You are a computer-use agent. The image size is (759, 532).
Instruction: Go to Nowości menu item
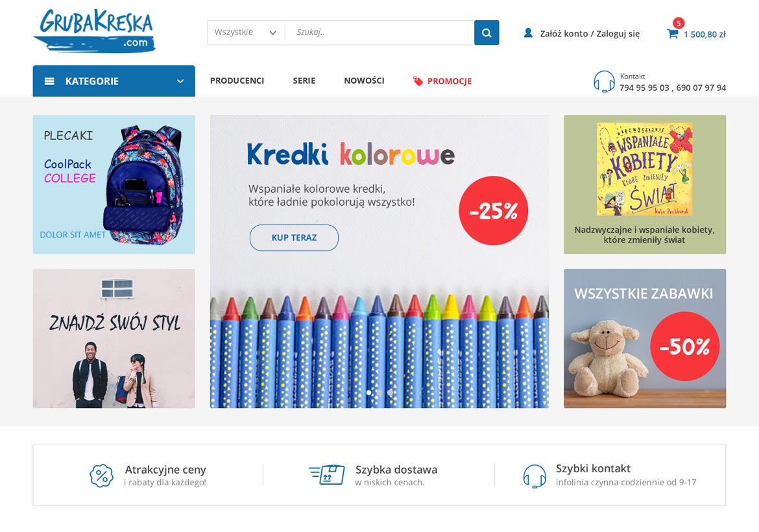364,80
